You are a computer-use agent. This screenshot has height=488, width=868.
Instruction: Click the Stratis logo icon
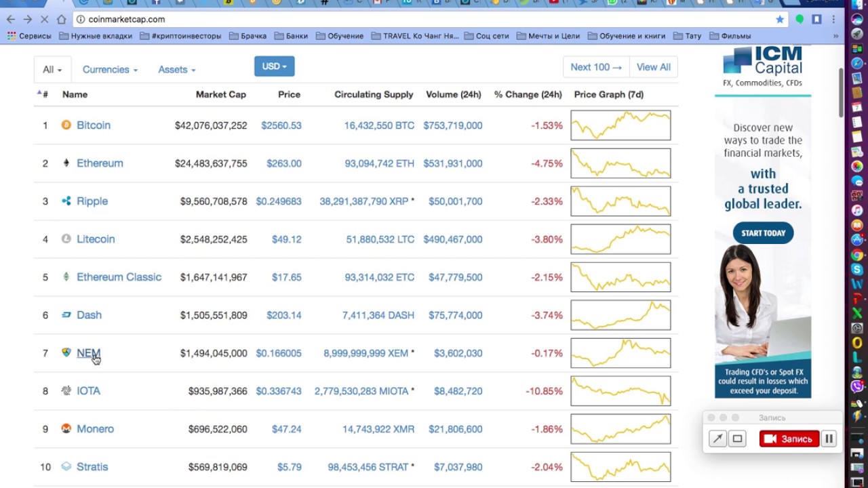pyautogui.click(x=66, y=467)
